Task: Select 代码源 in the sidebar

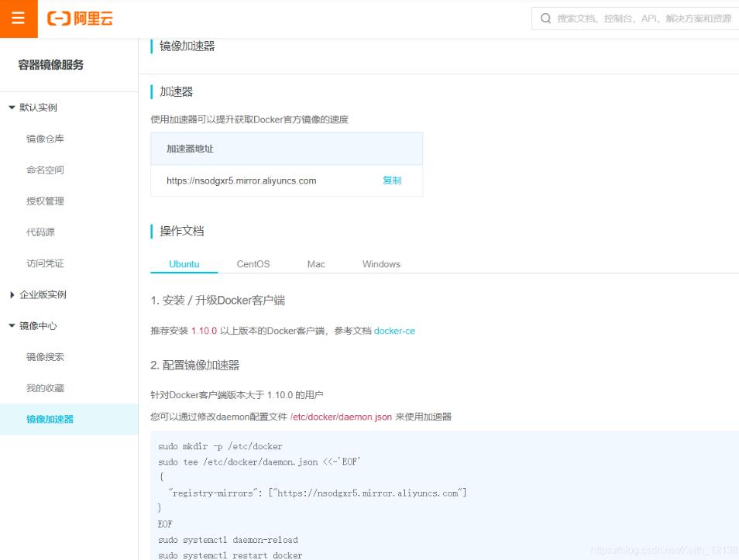Action: (41, 232)
